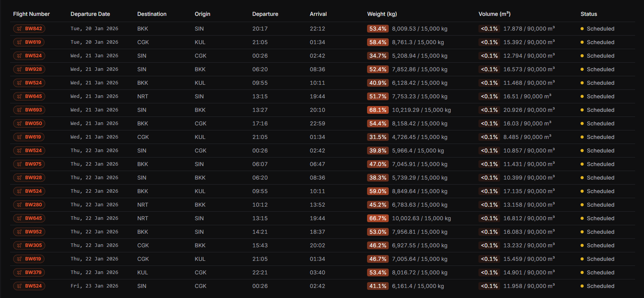Click the plane icon in the BW842 badge
The width and height of the screenshot is (644, 298).
[x=19, y=29]
